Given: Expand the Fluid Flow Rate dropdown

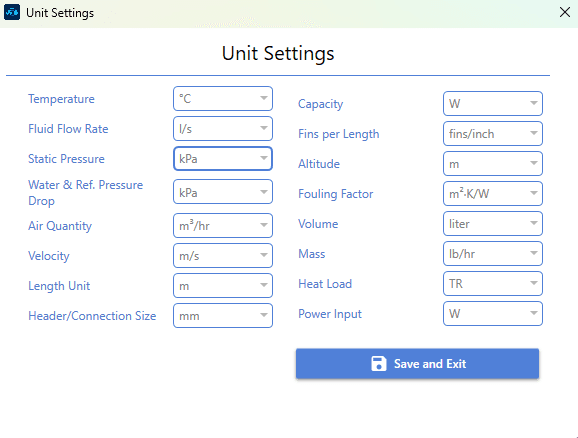Looking at the screenshot, I should click(223, 129).
